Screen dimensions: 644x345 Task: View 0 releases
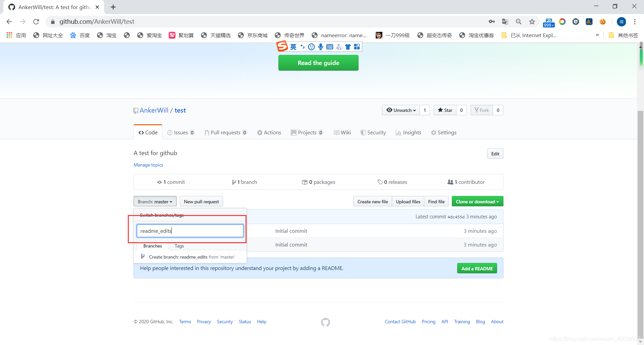click(392, 182)
